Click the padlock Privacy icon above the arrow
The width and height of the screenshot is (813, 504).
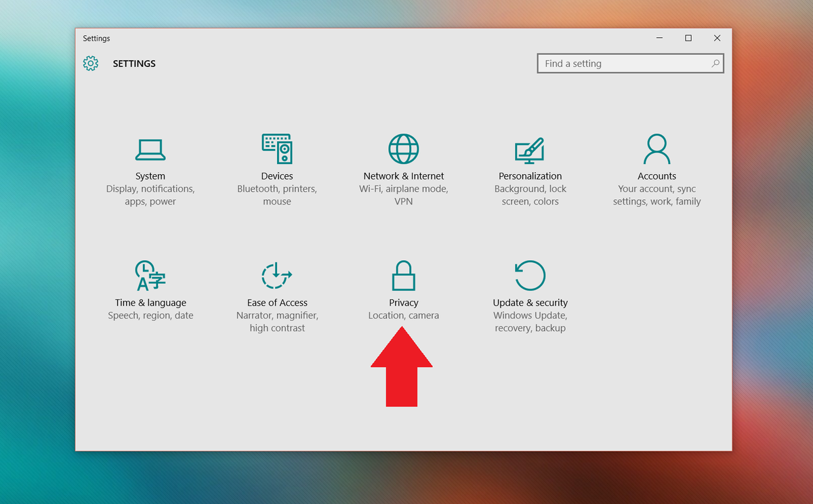coord(403,276)
